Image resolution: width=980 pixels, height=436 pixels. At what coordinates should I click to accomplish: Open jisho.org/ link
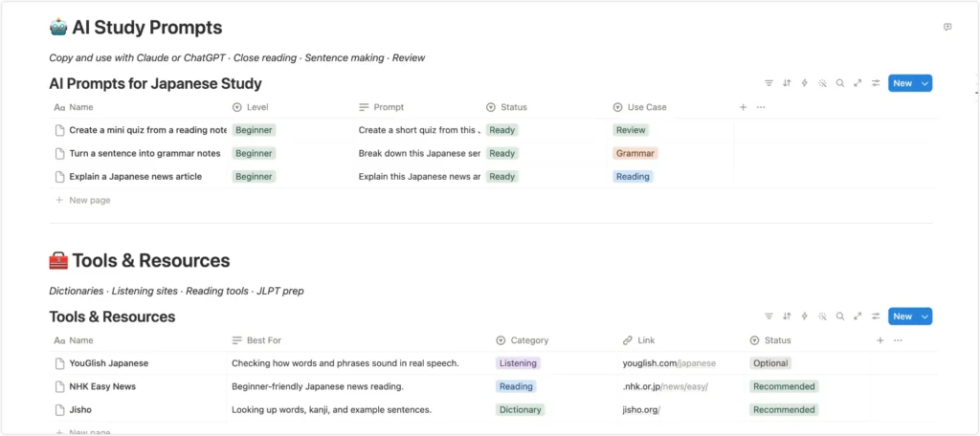click(641, 410)
